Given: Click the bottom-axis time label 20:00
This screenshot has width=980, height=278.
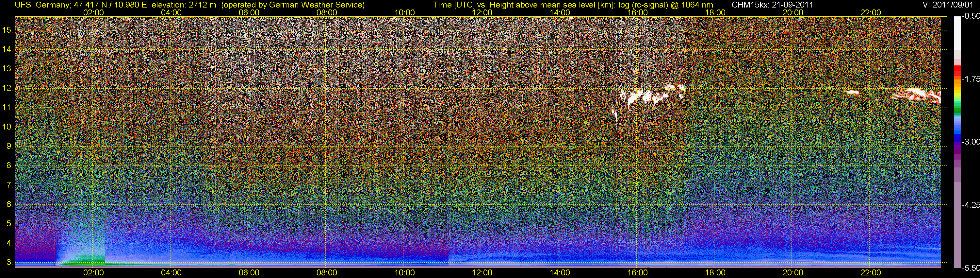Looking at the screenshot, I should pyautogui.click(x=793, y=273).
